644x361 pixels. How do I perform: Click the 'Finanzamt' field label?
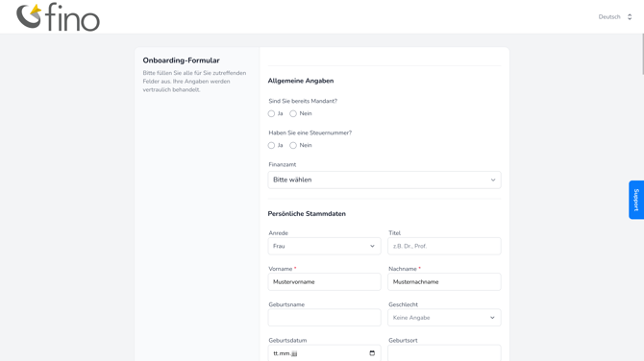point(283,164)
